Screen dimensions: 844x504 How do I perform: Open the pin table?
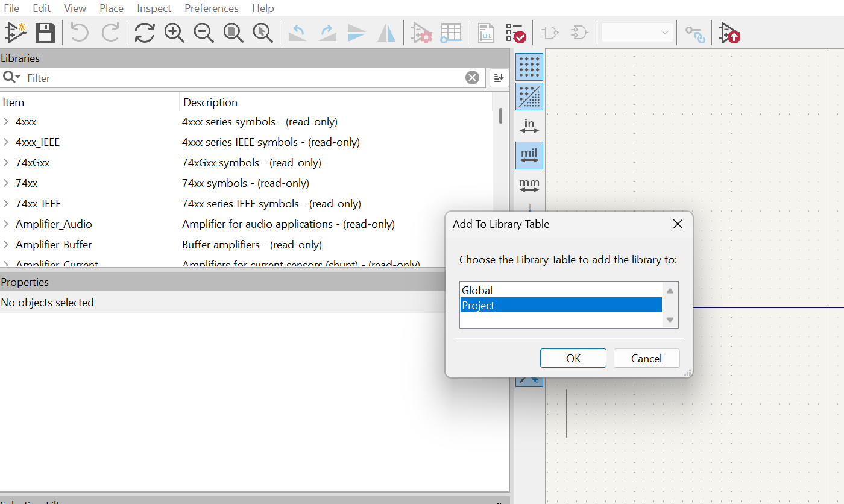click(451, 33)
